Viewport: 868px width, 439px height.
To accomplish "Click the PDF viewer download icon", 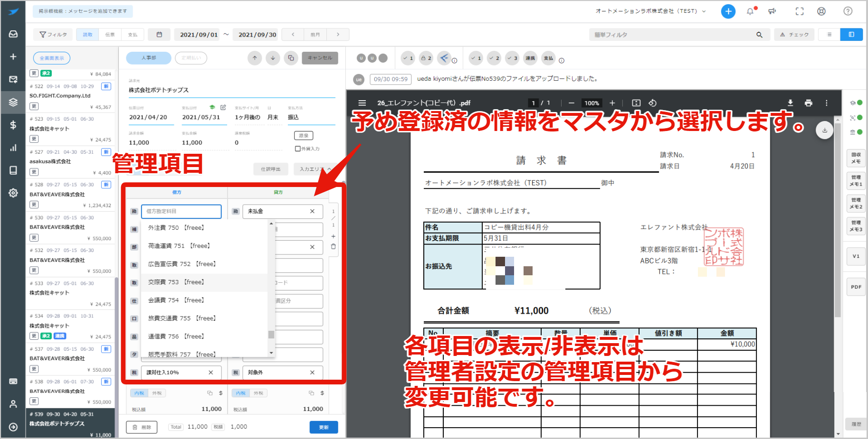I will click(x=791, y=103).
